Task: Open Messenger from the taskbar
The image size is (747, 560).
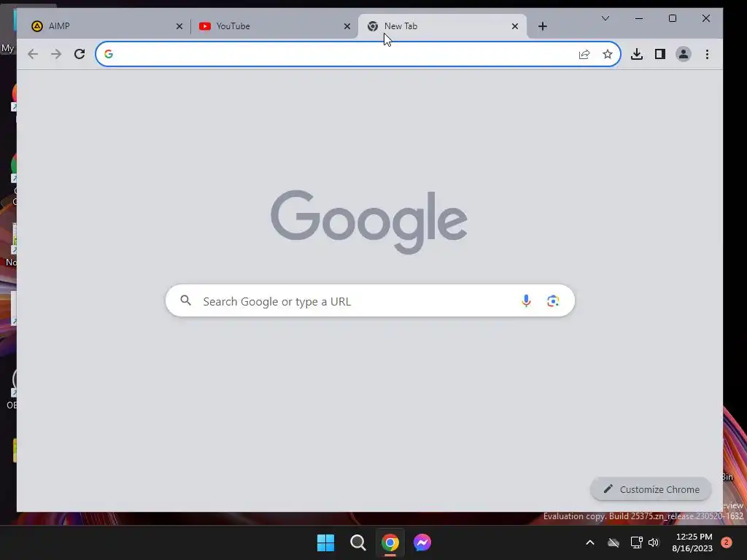Action: (422, 542)
